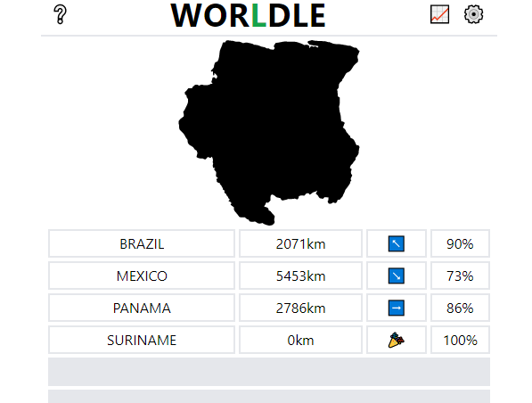
Task: Click the 90% proximity cell
Action: click(460, 243)
